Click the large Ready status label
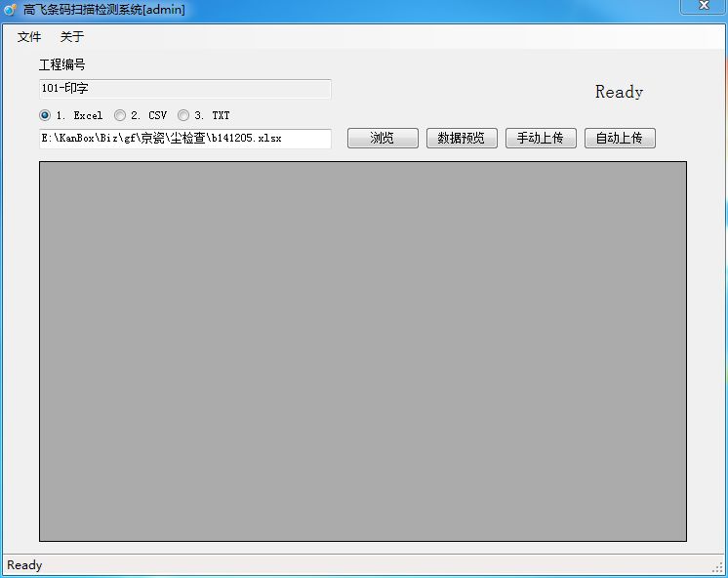The image size is (728, 578). [619, 92]
